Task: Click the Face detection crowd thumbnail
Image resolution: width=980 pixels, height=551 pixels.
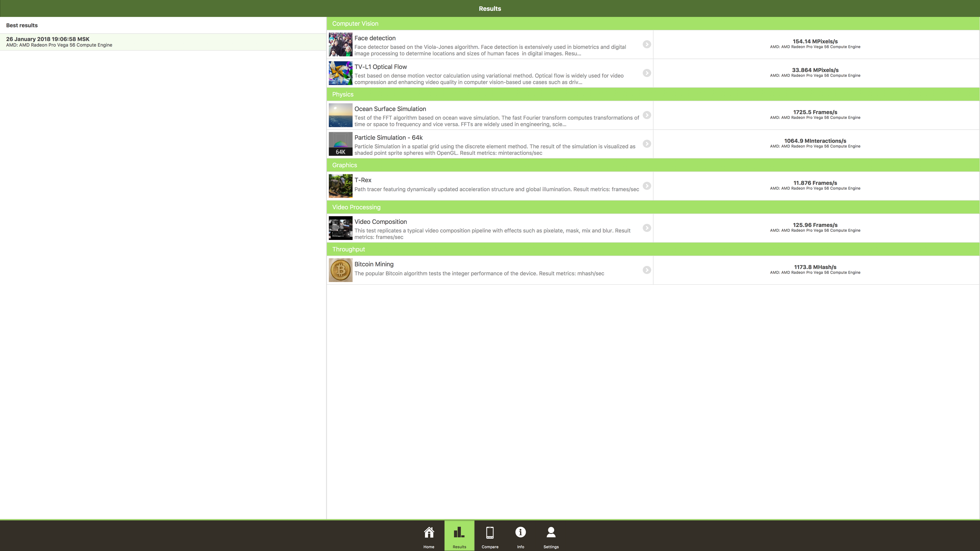Action: 340,44
